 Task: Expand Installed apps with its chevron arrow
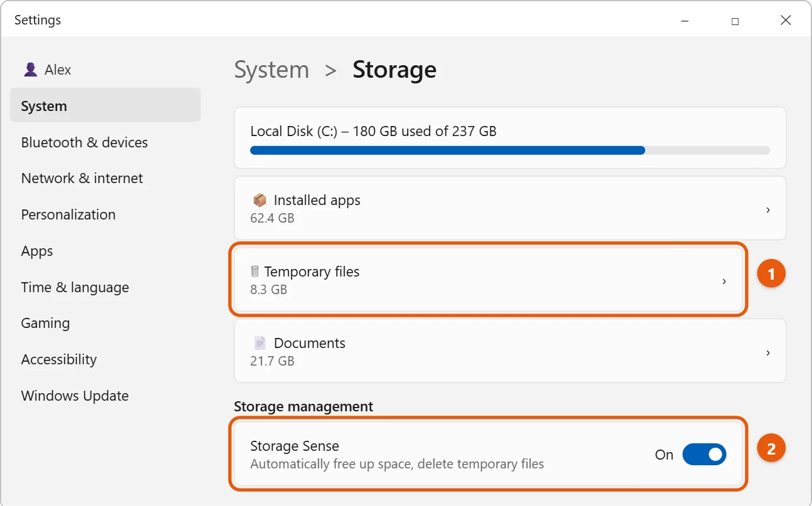pos(768,209)
